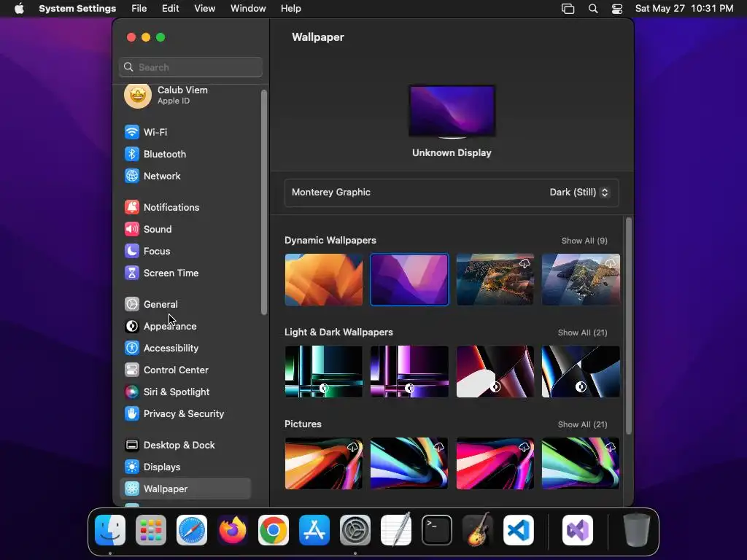The width and height of the screenshot is (747, 560).
Task: Select the pink-red streaks picture wallpaper
Action: click(x=495, y=463)
